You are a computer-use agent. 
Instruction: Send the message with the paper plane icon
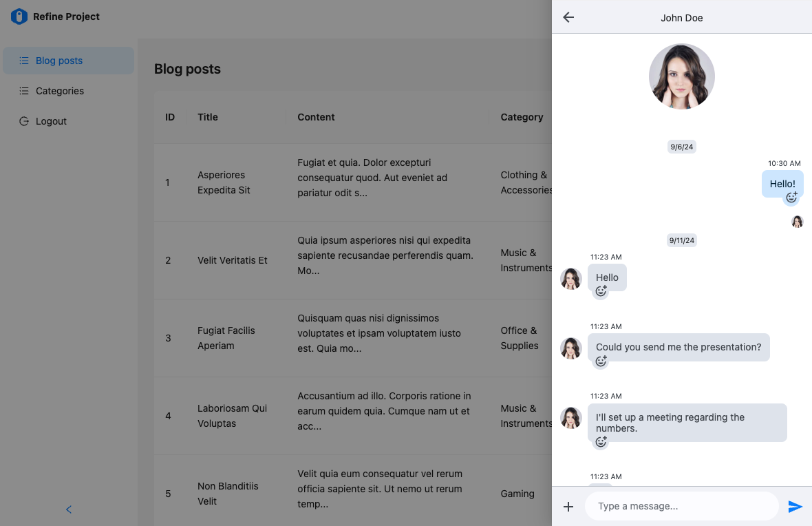click(795, 506)
